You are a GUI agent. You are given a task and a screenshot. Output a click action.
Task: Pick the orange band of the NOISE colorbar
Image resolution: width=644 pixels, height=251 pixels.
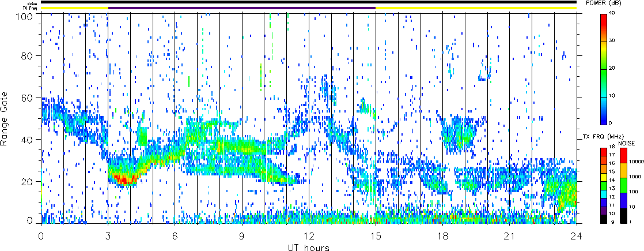coord(623,171)
